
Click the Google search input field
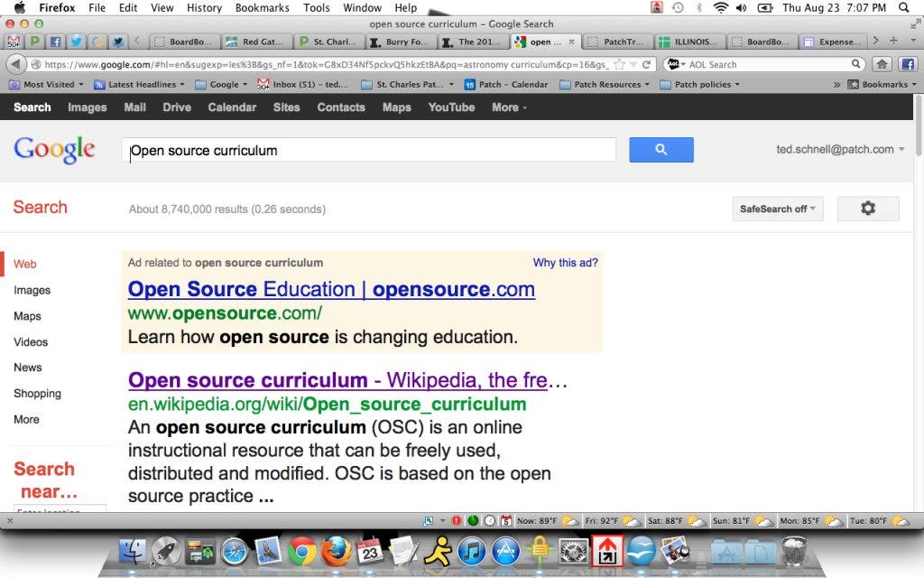click(369, 151)
